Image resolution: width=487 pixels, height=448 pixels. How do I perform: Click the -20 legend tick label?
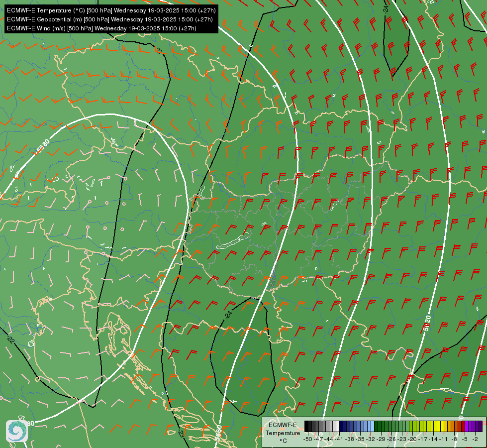412,439
